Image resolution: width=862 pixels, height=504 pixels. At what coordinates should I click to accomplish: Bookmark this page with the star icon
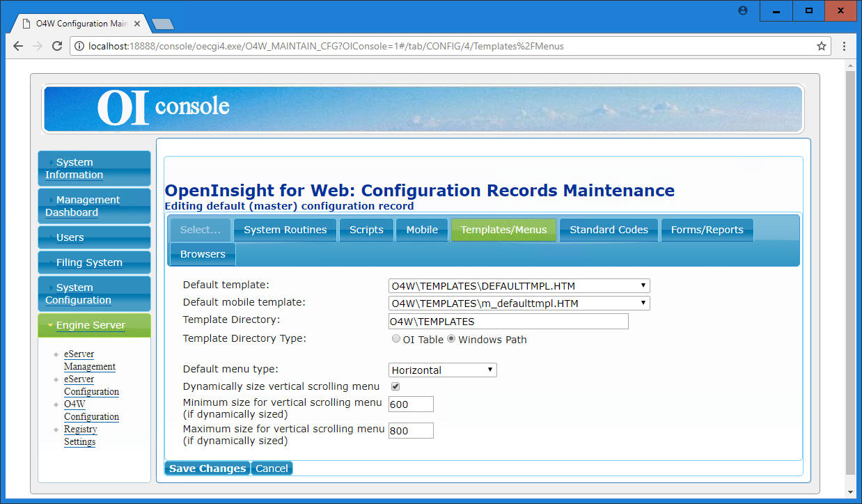click(x=822, y=46)
